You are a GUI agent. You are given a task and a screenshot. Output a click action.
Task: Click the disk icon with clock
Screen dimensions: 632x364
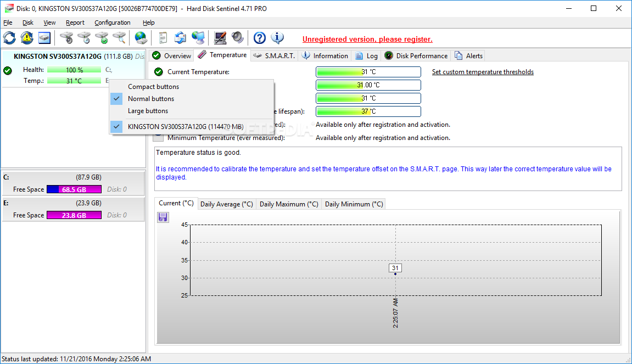click(x=84, y=38)
